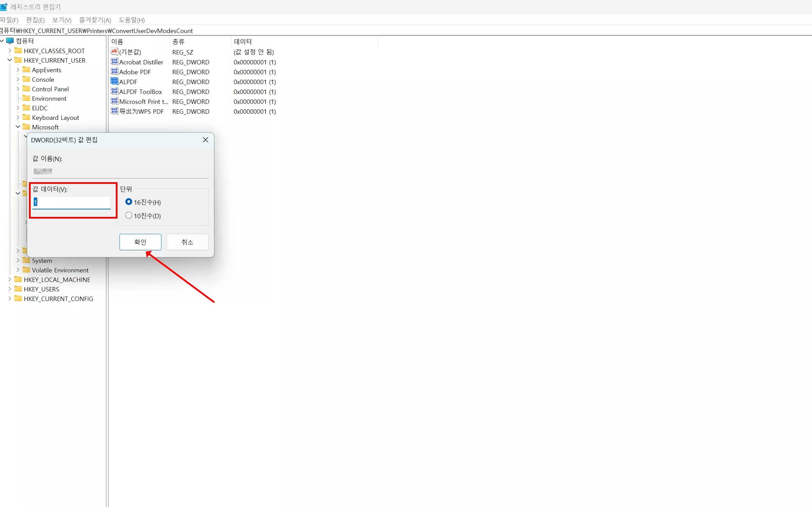The width and height of the screenshot is (812, 507).
Task: Click the 값 데이터(V) input field
Action: point(72,202)
